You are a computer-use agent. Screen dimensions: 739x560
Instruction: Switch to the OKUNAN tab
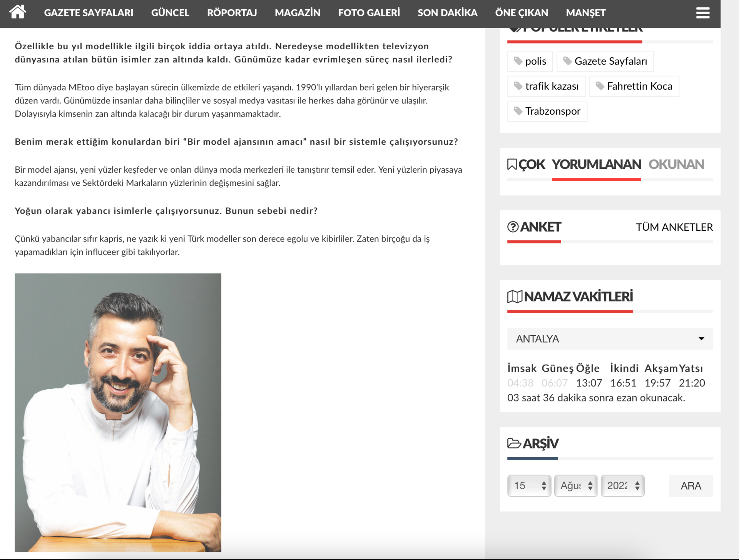pyautogui.click(x=676, y=164)
